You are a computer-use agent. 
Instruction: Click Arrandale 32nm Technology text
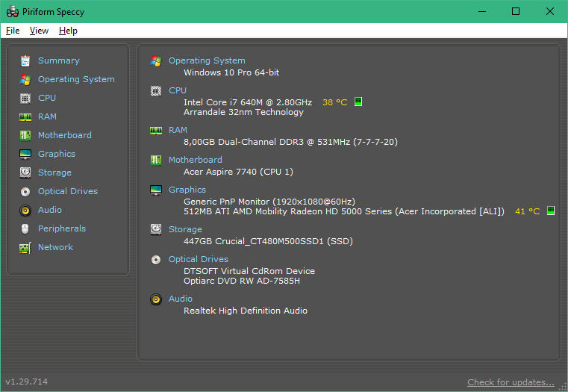tap(243, 112)
